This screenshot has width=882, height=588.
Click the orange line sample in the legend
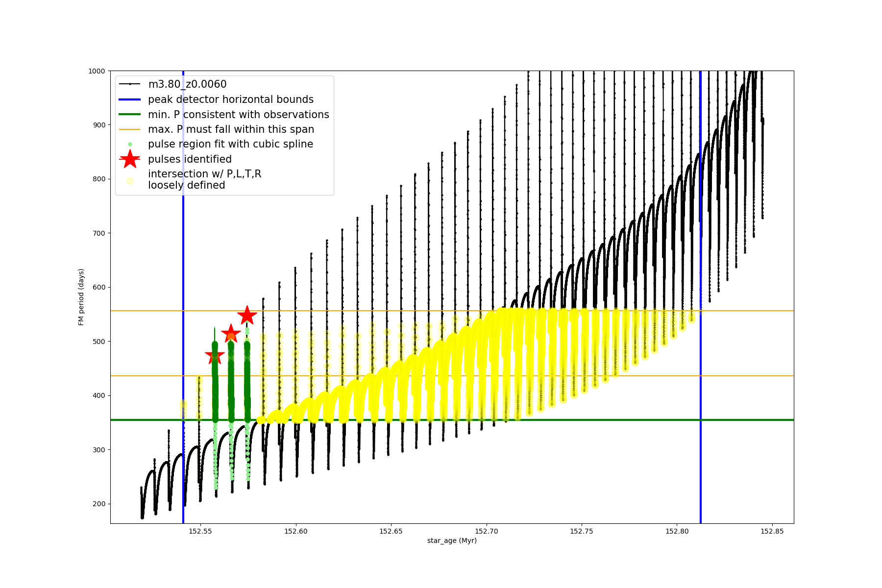point(130,129)
